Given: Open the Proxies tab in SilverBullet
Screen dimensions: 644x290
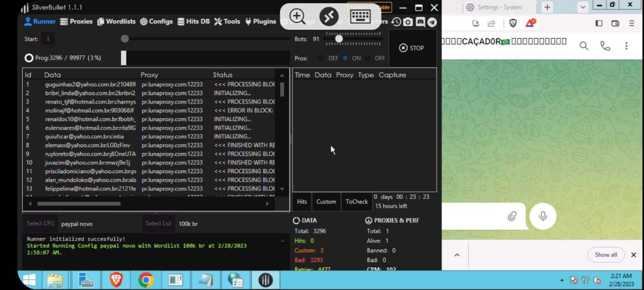Looking at the screenshot, I should click(x=76, y=22).
